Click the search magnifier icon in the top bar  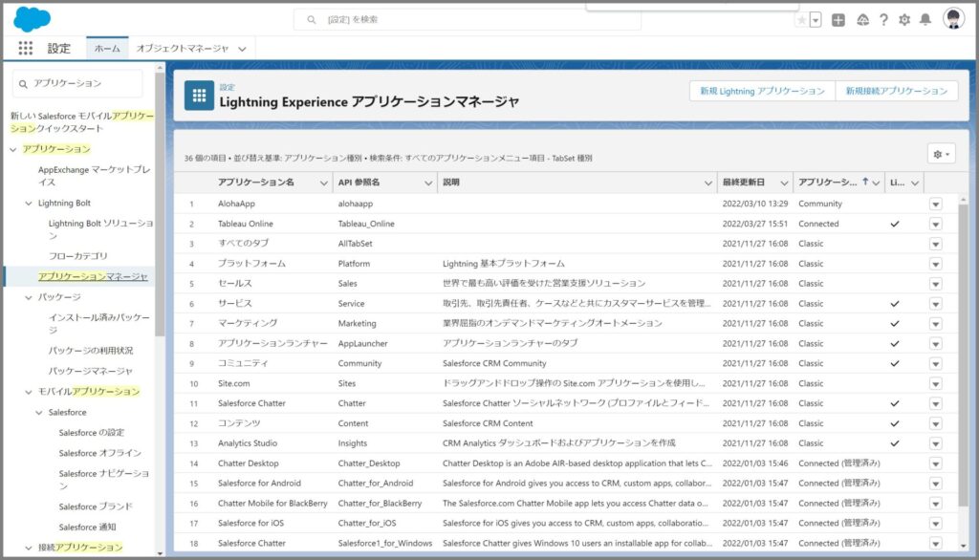coord(311,17)
